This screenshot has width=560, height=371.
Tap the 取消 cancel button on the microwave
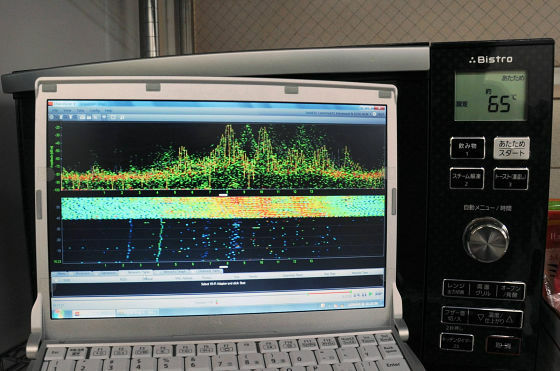503,345
